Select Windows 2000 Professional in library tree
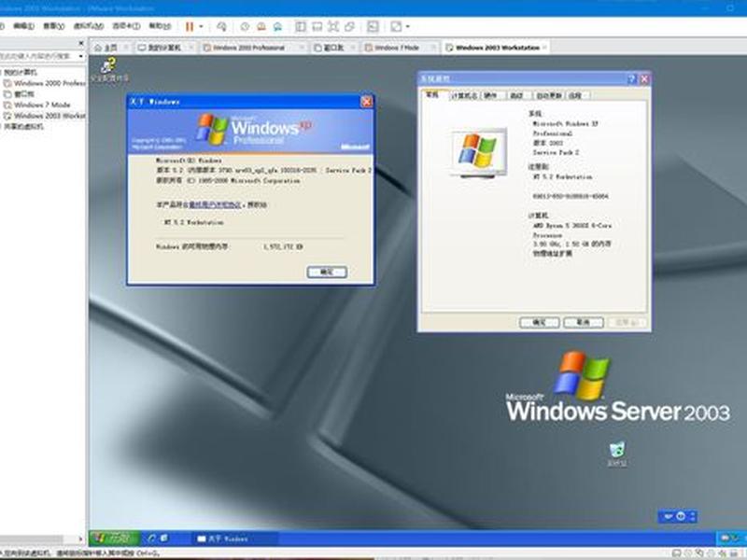 [45, 83]
